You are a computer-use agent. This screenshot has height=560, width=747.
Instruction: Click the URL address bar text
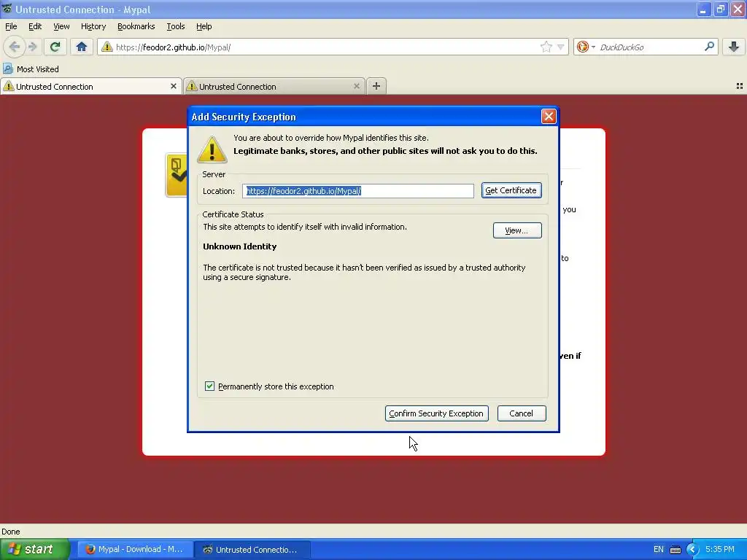coord(174,47)
